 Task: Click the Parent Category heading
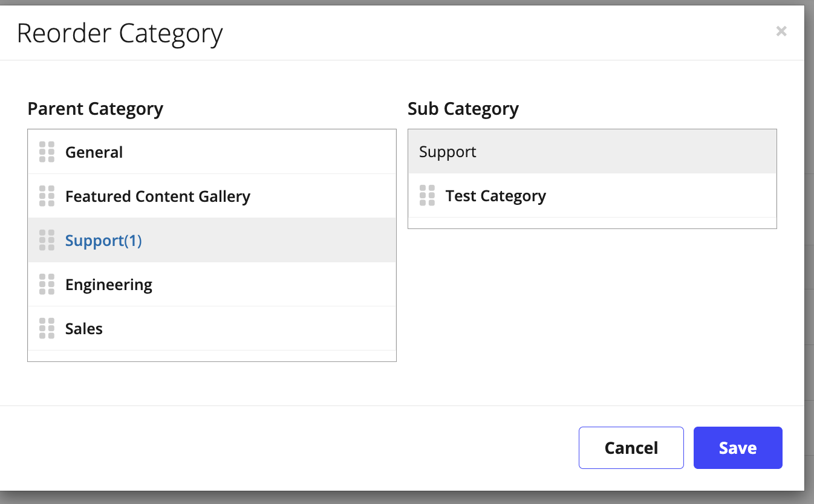[96, 109]
